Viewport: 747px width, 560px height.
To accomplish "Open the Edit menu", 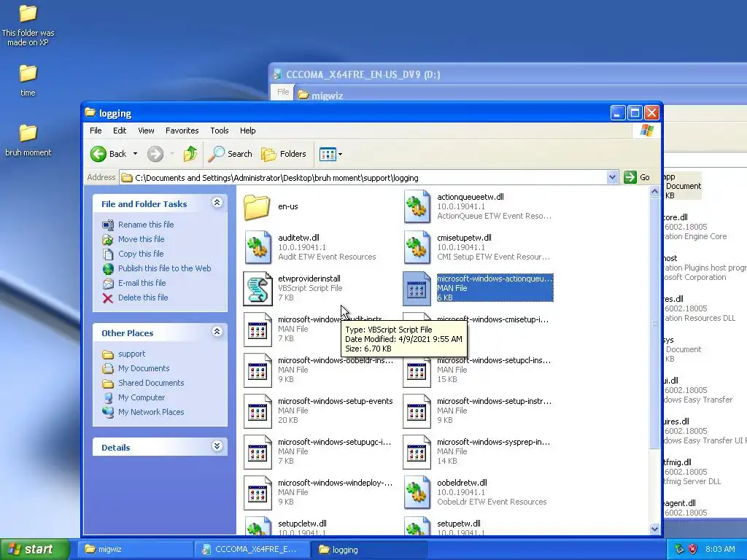I will click(x=120, y=131).
